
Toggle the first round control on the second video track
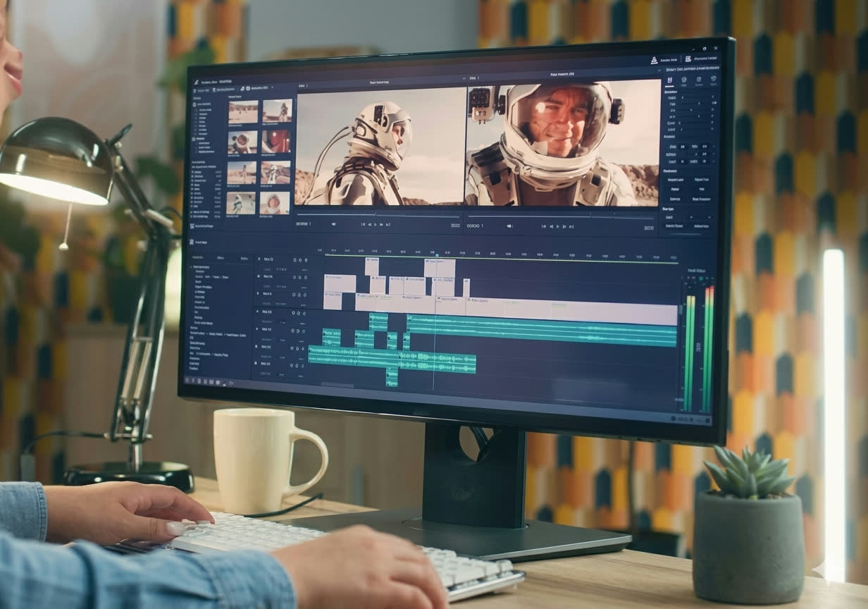(294, 278)
